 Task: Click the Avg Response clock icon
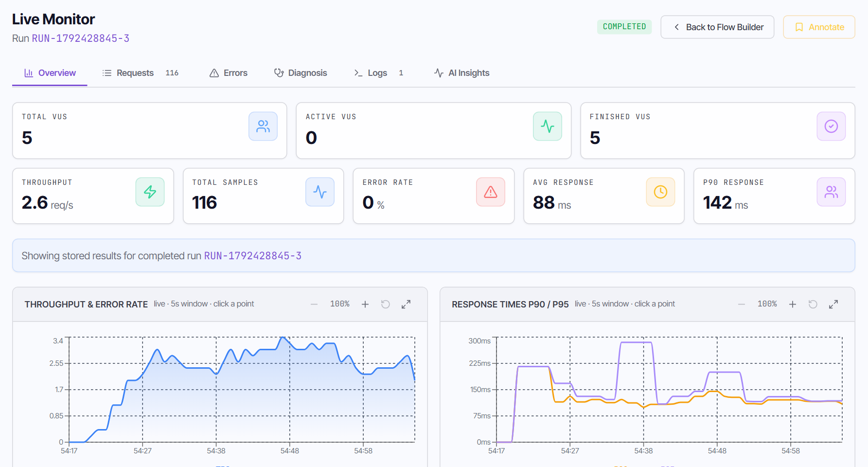660,192
